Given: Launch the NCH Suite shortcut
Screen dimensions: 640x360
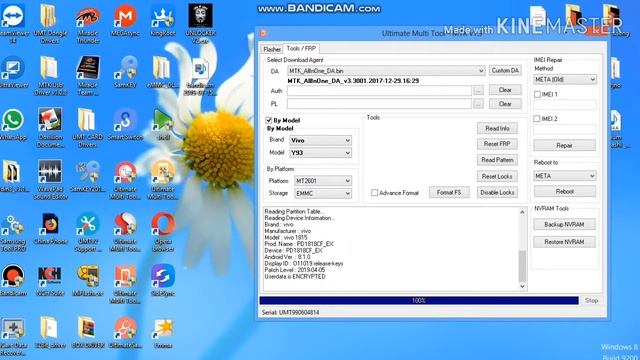Looking at the screenshot, I should tap(50, 281).
